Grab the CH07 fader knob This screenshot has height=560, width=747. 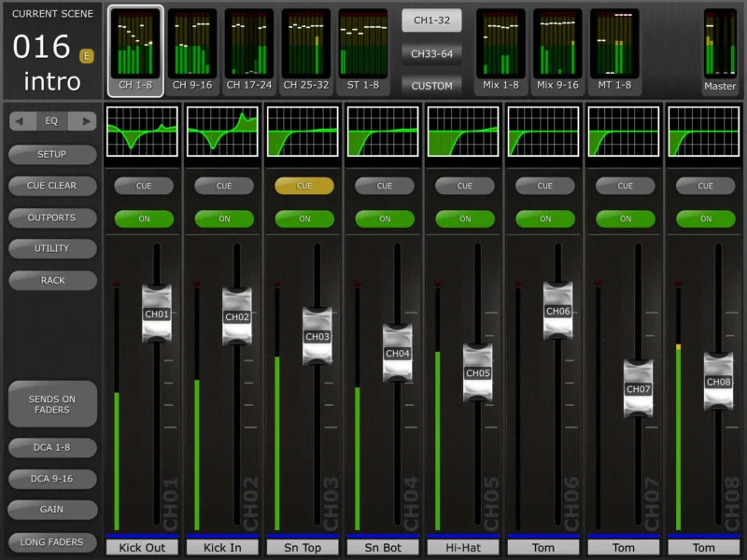[x=639, y=389]
